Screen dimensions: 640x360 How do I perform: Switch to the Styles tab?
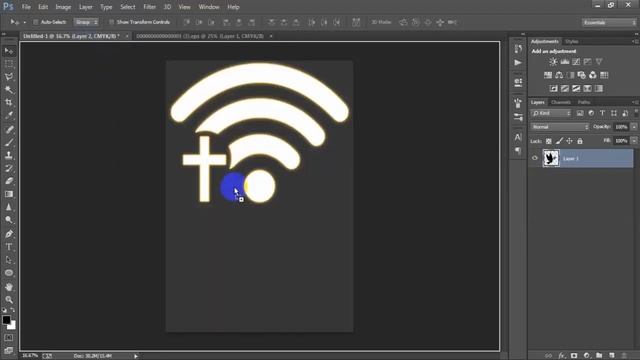point(571,41)
